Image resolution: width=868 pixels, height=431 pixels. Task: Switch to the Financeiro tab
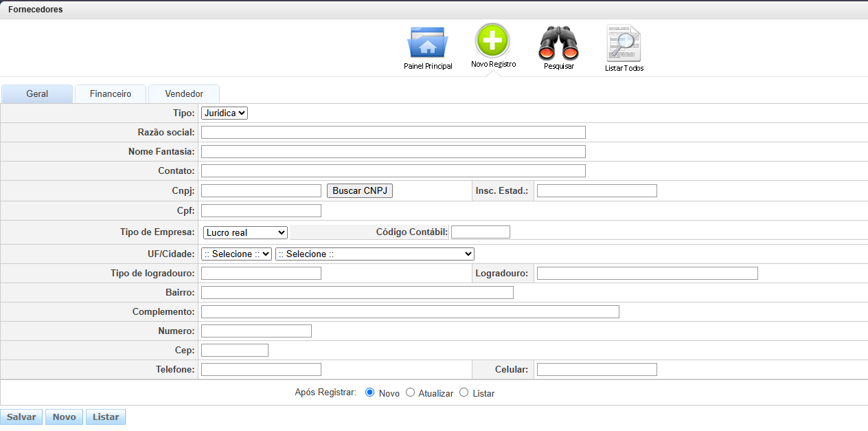pos(111,93)
